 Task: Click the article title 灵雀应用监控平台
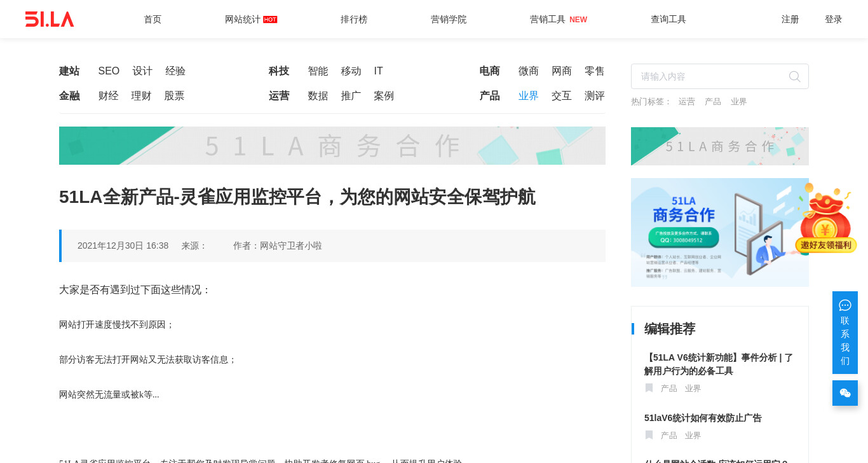point(297,197)
